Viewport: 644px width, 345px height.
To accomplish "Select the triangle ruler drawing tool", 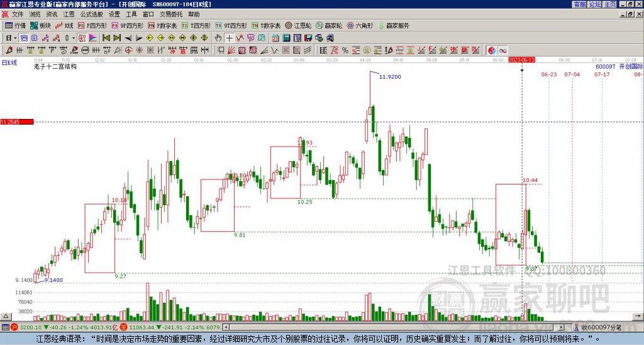I will [118, 50].
